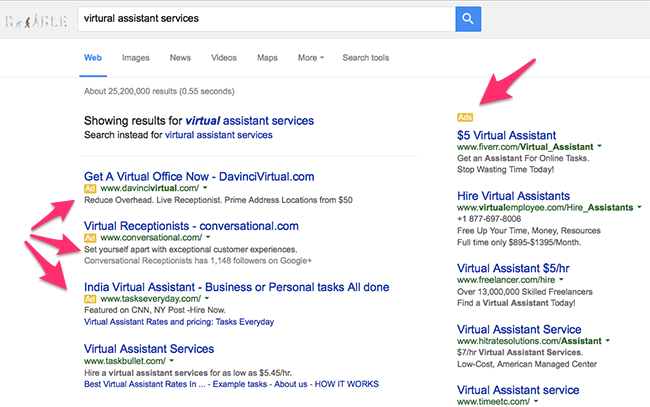Switch to the News tab

pyautogui.click(x=180, y=58)
